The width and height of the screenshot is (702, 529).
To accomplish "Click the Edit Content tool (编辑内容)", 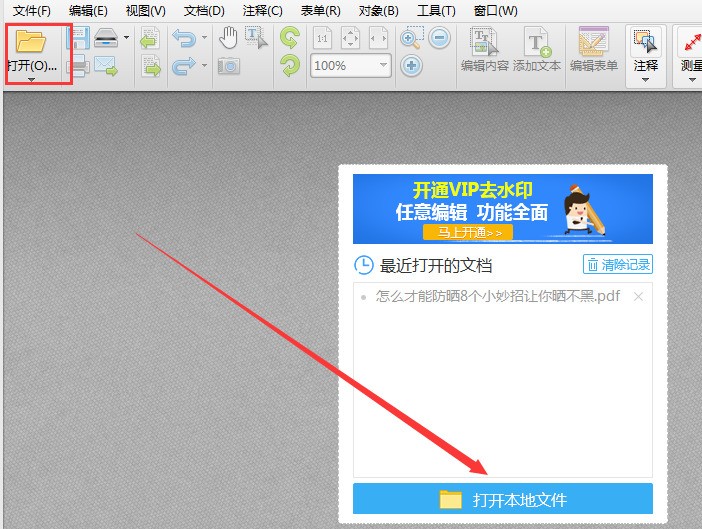I will (484, 51).
